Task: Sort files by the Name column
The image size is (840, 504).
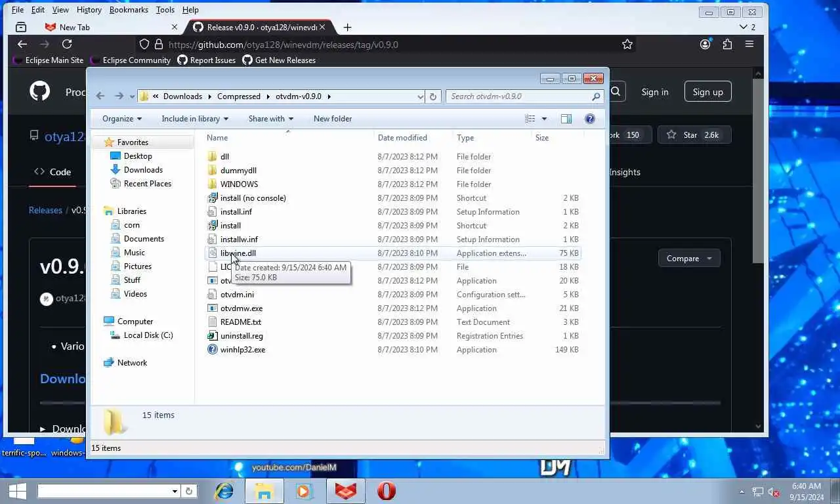Action: click(217, 138)
